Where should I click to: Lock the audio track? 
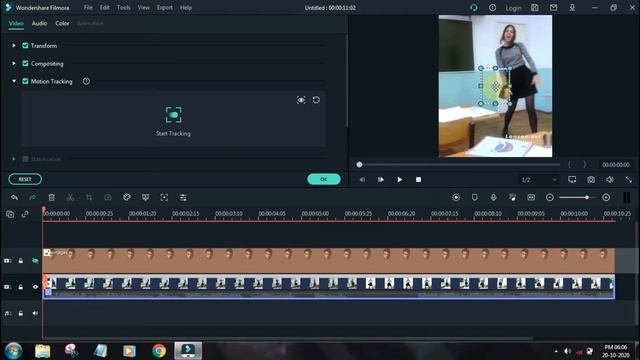click(20, 313)
